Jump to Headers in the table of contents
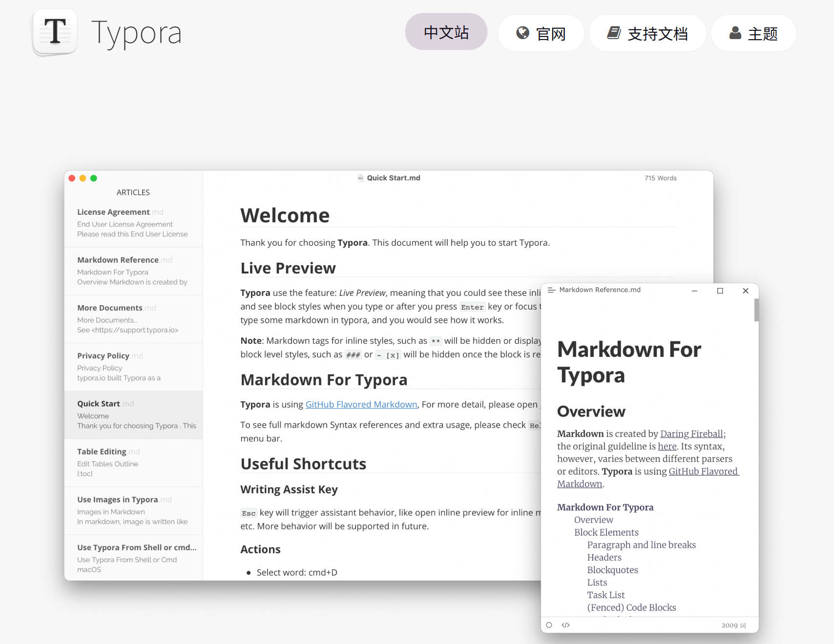 [x=605, y=558]
